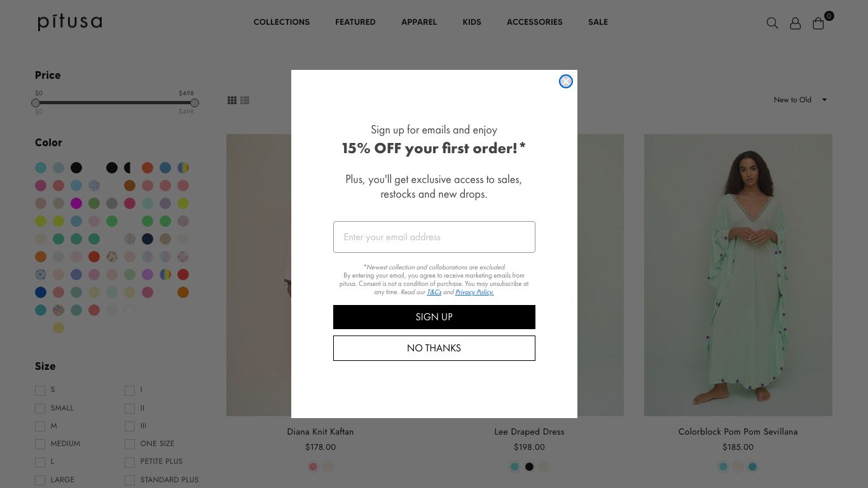Screen dimensions: 868x488
Task: Dismiss with NO THANKS button
Action: tap(434, 348)
